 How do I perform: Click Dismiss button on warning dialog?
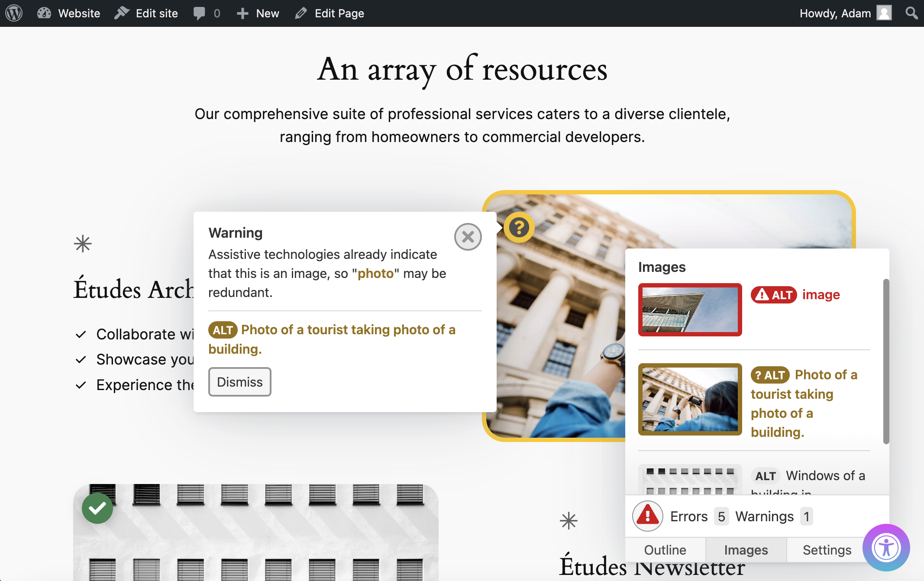click(x=239, y=381)
